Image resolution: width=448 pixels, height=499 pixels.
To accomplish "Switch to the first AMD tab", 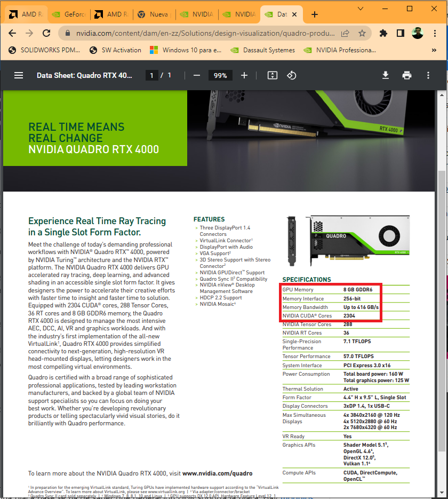I will coord(27,14).
